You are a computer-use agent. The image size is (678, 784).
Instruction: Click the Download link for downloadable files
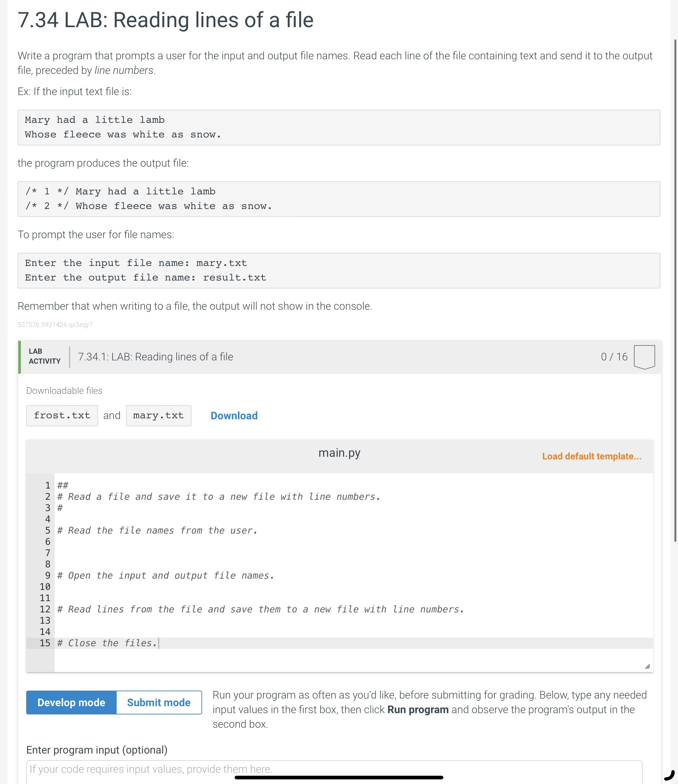click(x=234, y=415)
